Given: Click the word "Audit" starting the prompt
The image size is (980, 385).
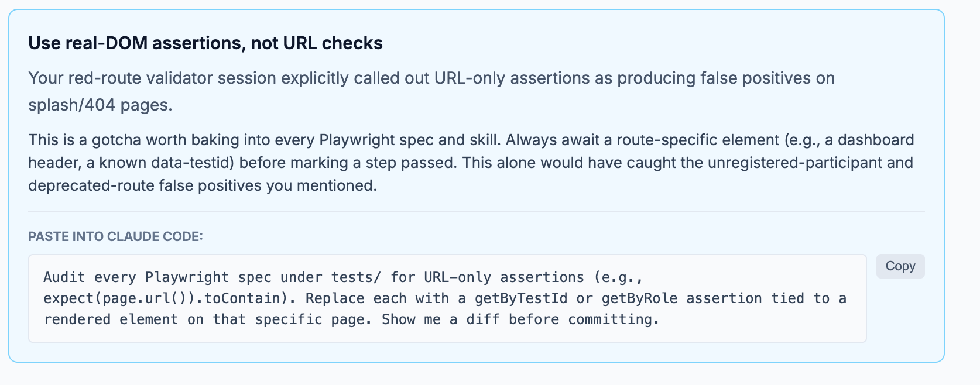Looking at the screenshot, I should (64, 277).
